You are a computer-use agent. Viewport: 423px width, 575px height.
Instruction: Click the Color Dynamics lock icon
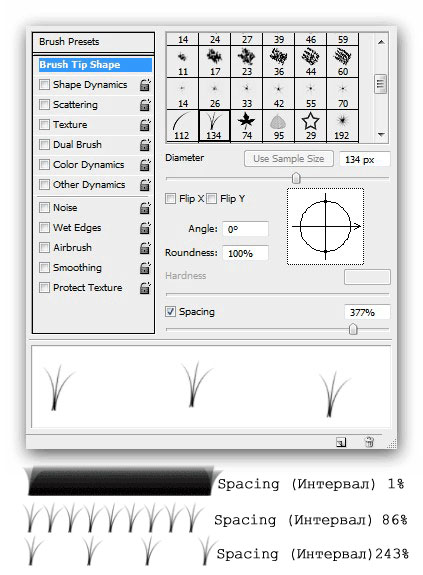click(x=145, y=165)
